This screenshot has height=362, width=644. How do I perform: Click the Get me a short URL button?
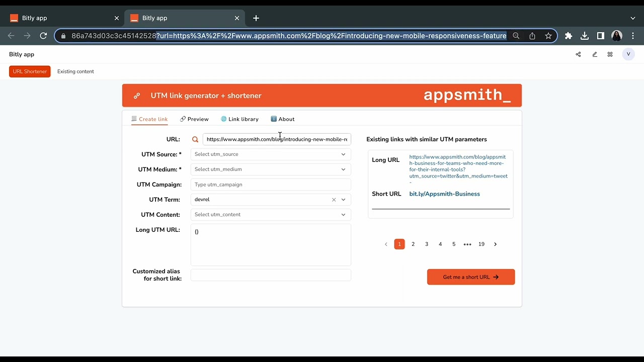point(471,277)
